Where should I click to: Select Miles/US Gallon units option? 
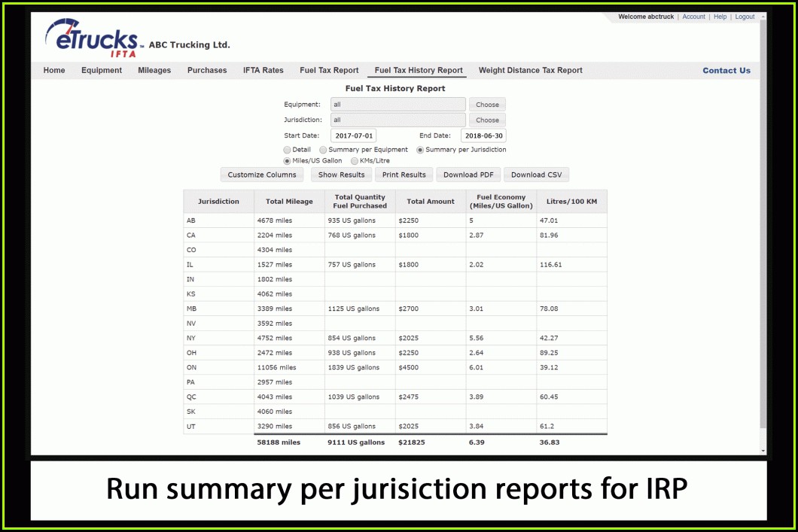pos(288,161)
